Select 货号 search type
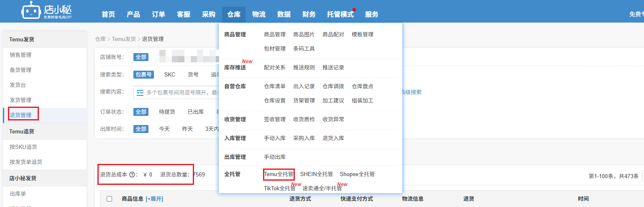Image resolution: width=644 pixels, height=207 pixels. (193, 74)
